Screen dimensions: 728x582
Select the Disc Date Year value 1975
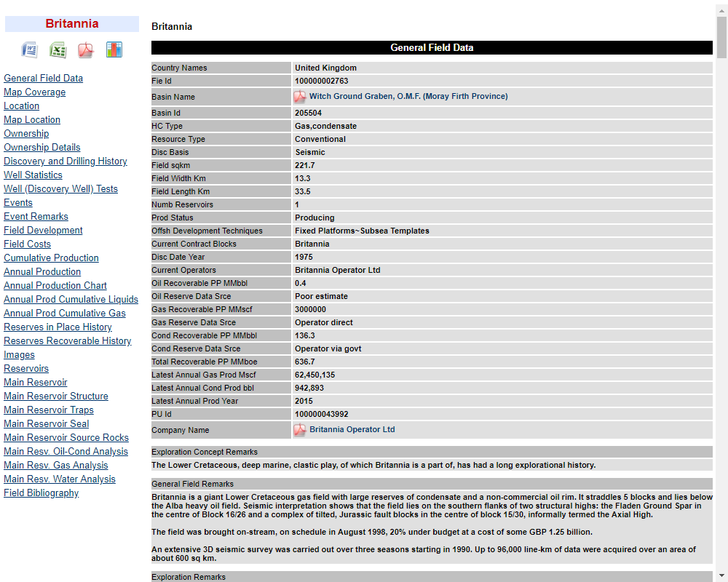click(304, 257)
